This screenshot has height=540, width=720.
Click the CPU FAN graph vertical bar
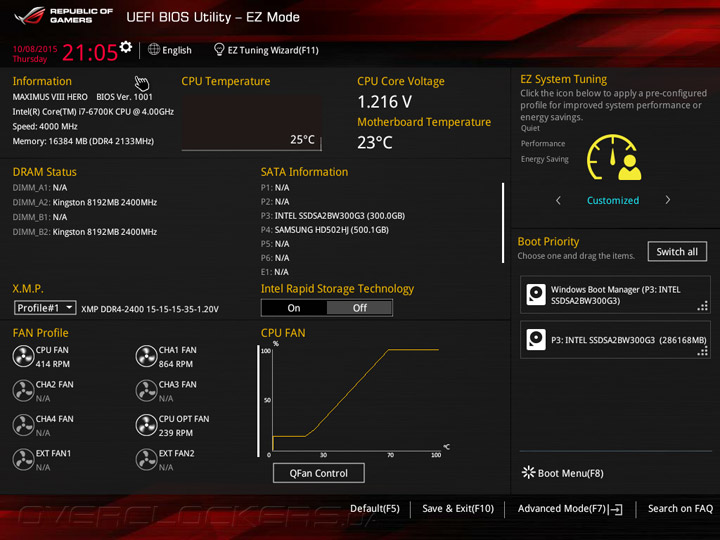(x=258, y=401)
